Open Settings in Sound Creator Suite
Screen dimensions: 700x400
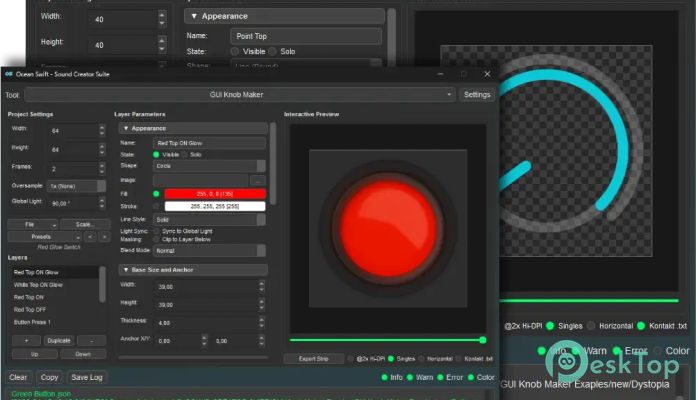coord(476,95)
